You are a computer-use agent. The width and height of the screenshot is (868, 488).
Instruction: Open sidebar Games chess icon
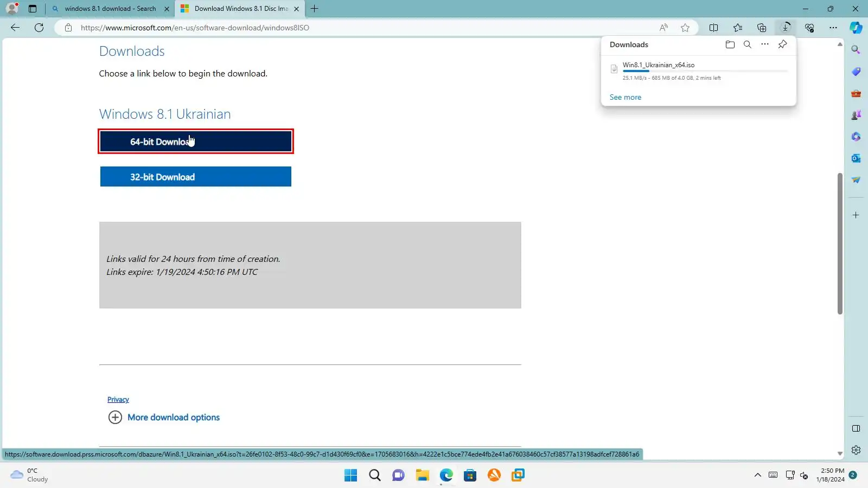(856, 115)
